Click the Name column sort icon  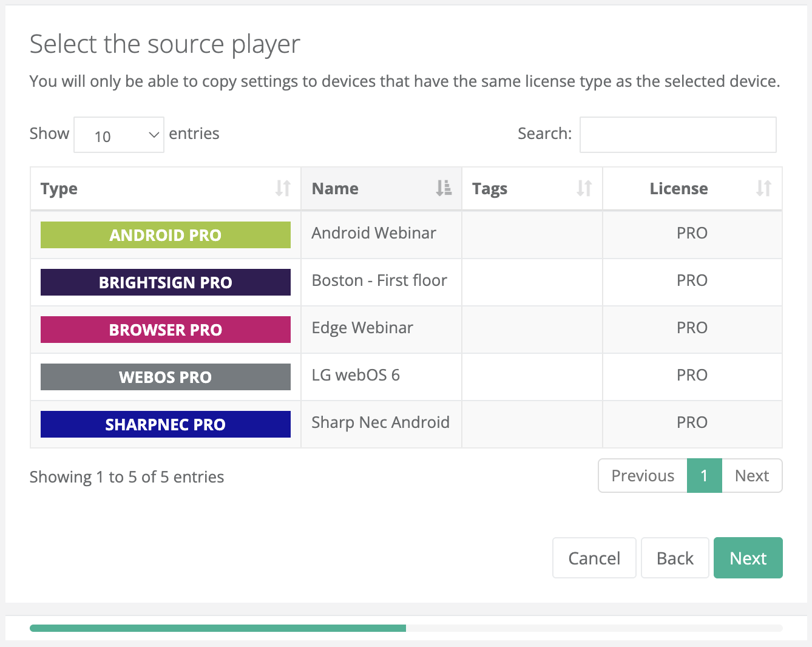click(444, 189)
